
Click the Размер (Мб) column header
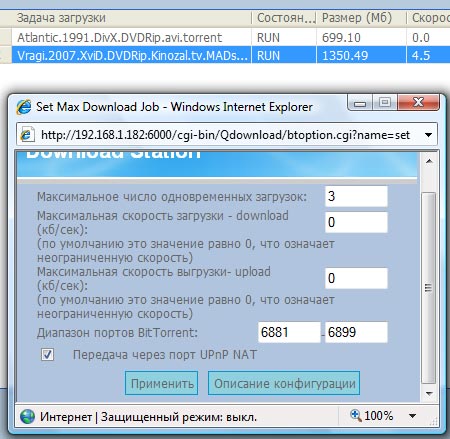coord(361,18)
